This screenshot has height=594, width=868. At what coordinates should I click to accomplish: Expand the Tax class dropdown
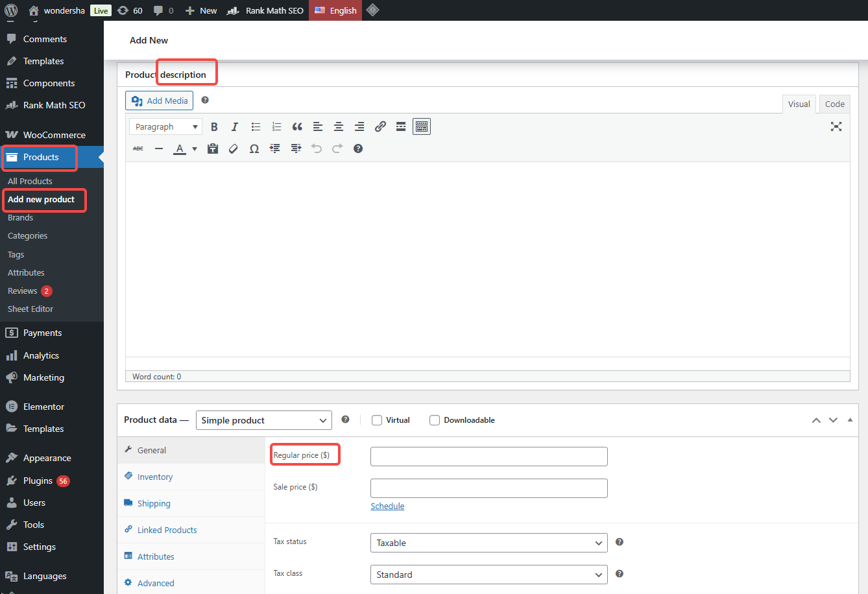tap(488, 575)
